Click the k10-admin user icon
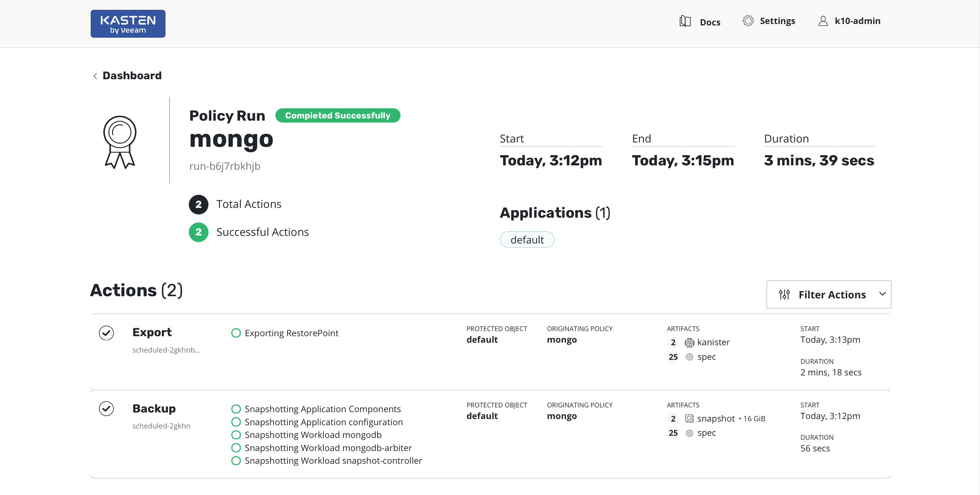The height and width of the screenshot is (495, 980). (x=822, y=21)
